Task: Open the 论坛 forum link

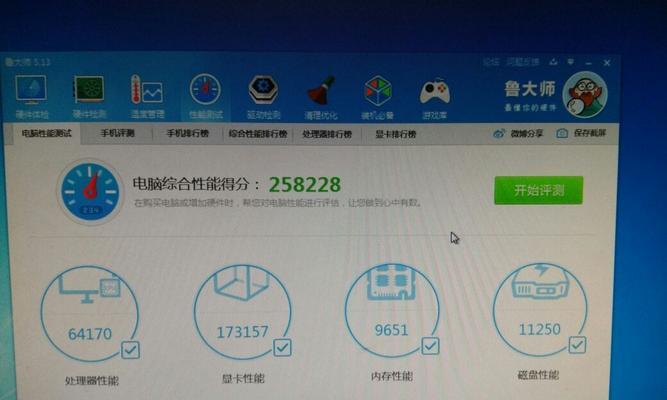Action: tap(491, 63)
